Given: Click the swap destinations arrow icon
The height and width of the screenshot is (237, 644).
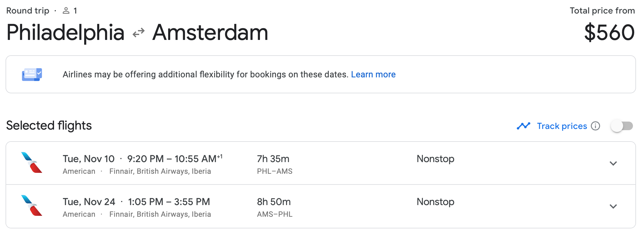Looking at the screenshot, I should click(139, 32).
